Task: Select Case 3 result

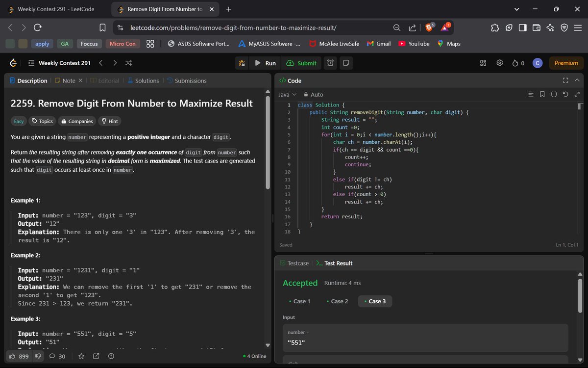Action: pyautogui.click(x=375, y=301)
